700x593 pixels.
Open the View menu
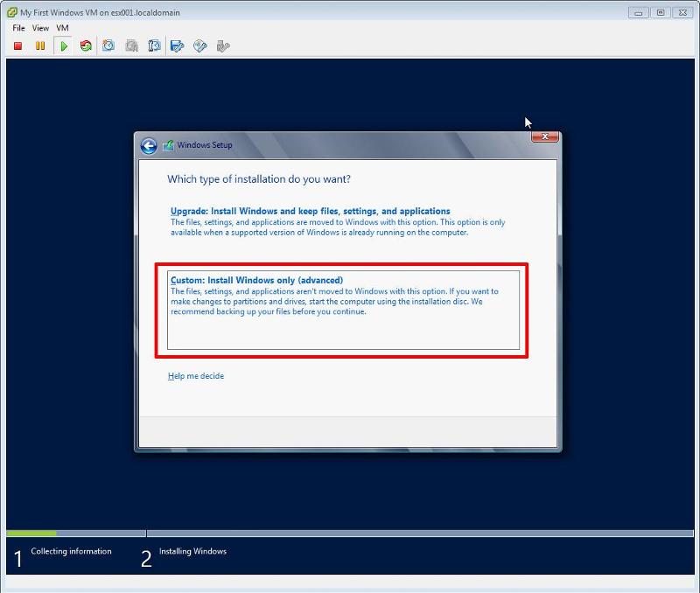40,28
